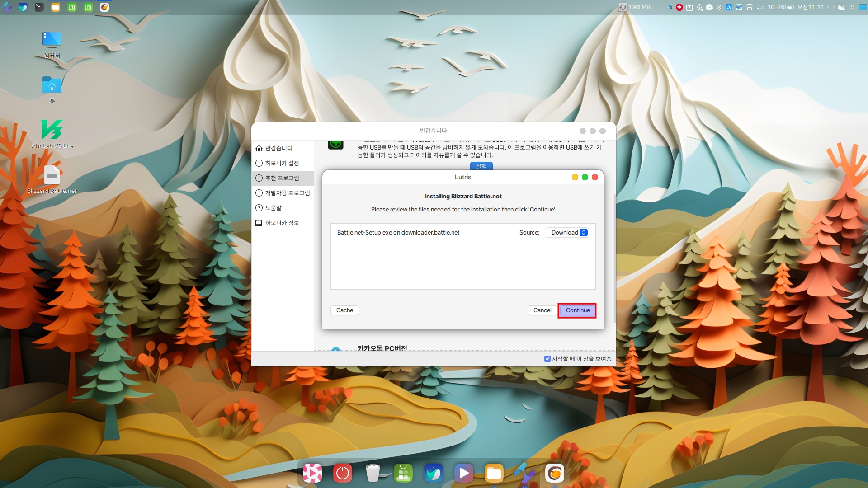Open the printer icon in the system tray

click(x=749, y=7)
